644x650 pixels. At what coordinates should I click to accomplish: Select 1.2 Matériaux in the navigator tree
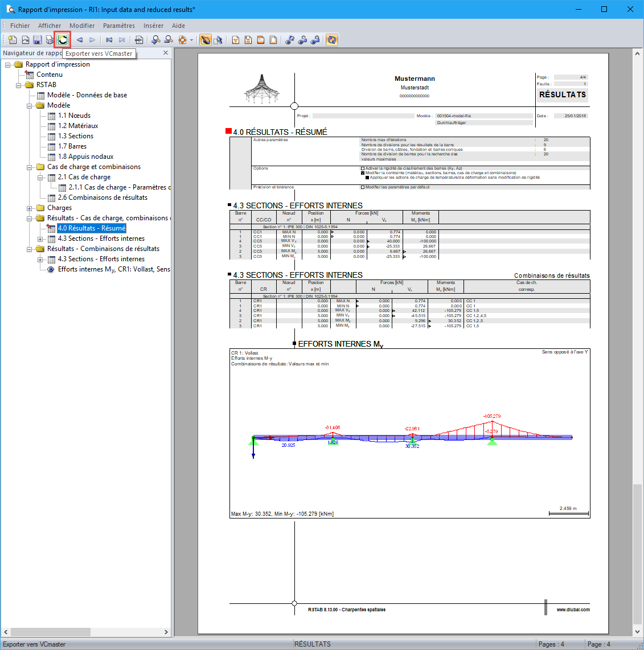78,126
